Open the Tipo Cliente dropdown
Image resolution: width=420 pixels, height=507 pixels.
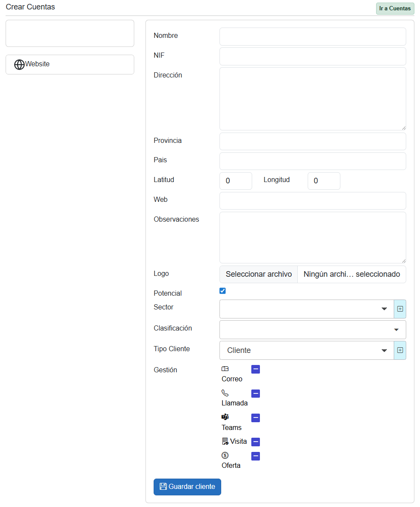point(306,350)
